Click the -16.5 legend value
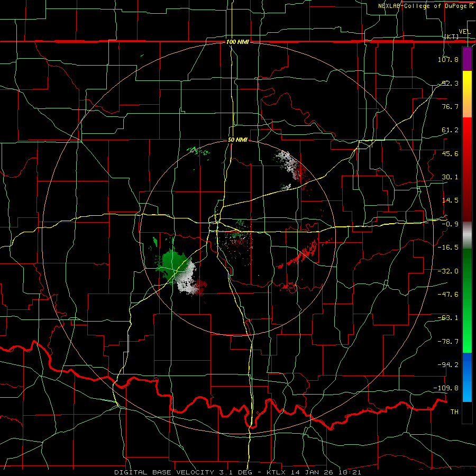 [x=448, y=248]
